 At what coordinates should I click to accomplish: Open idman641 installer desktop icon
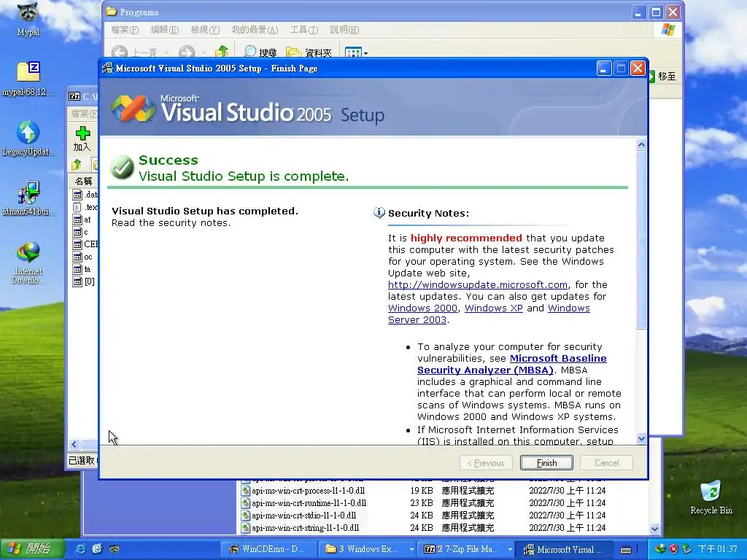(28, 198)
